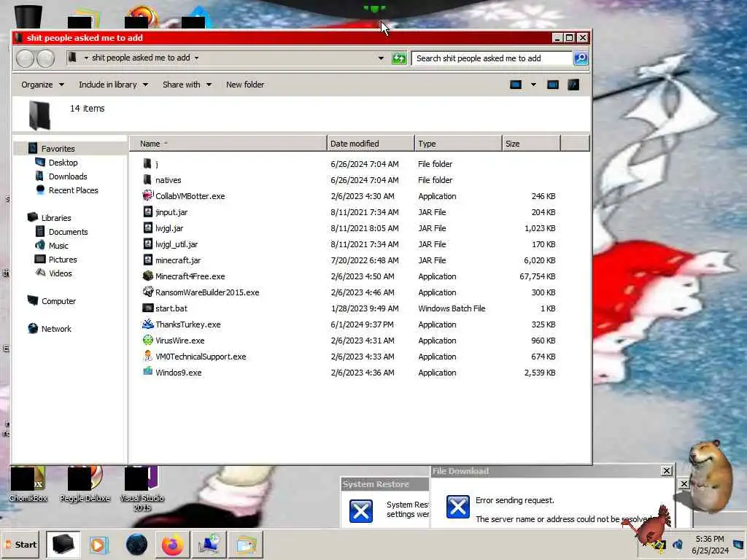Click the 67,754 KB size cell
The height and width of the screenshot is (560, 747).
point(537,276)
